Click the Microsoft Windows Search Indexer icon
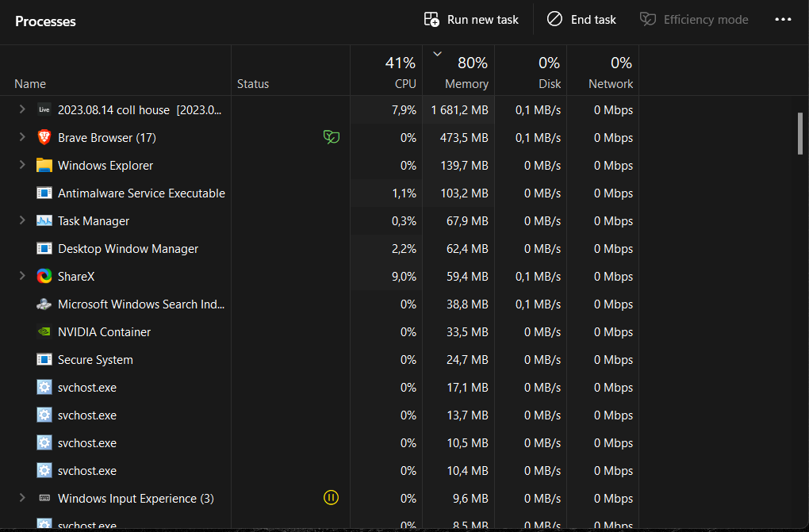The height and width of the screenshot is (532, 809). pos(44,304)
